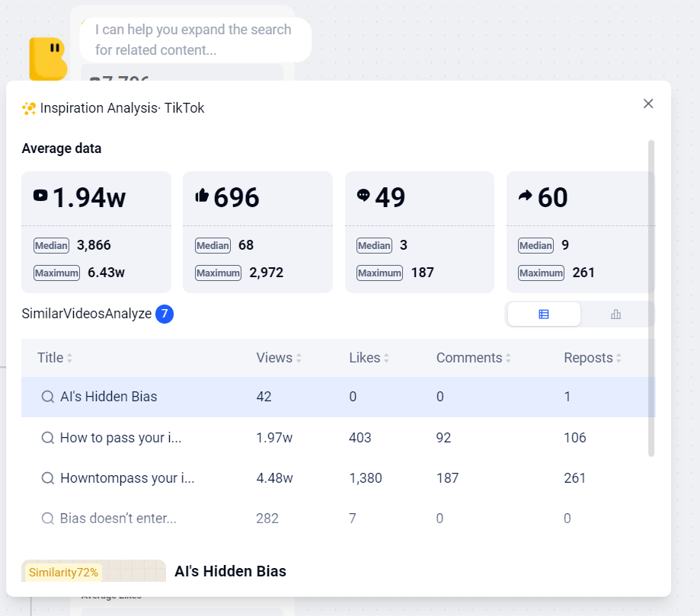Click search icon beside Howntompass row
Screen dimensions: 700x616
[47, 478]
